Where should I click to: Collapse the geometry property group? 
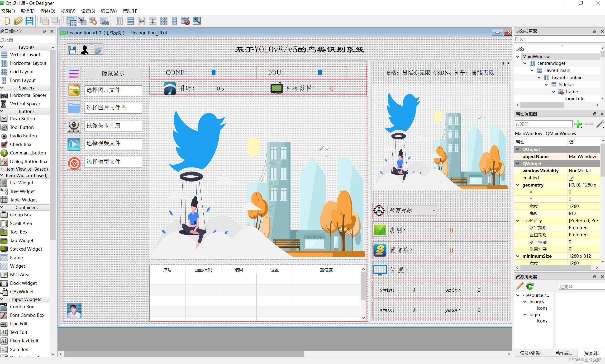[518, 185]
